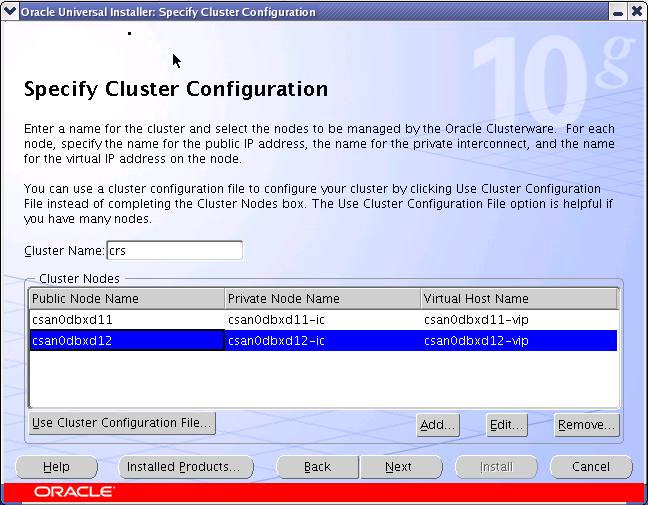Open the window menu icon in title bar
This screenshot has height=505, width=648.
[10, 12]
